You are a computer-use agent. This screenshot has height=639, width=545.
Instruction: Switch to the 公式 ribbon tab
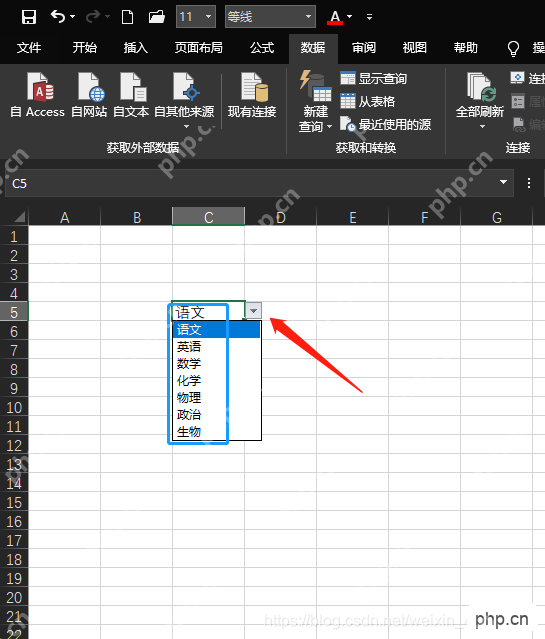click(262, 48)
